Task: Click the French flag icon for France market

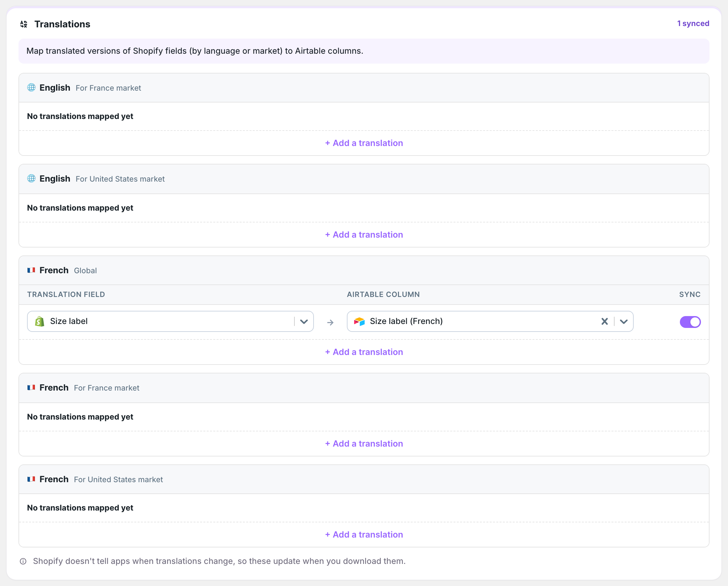Action: (31, 388)
